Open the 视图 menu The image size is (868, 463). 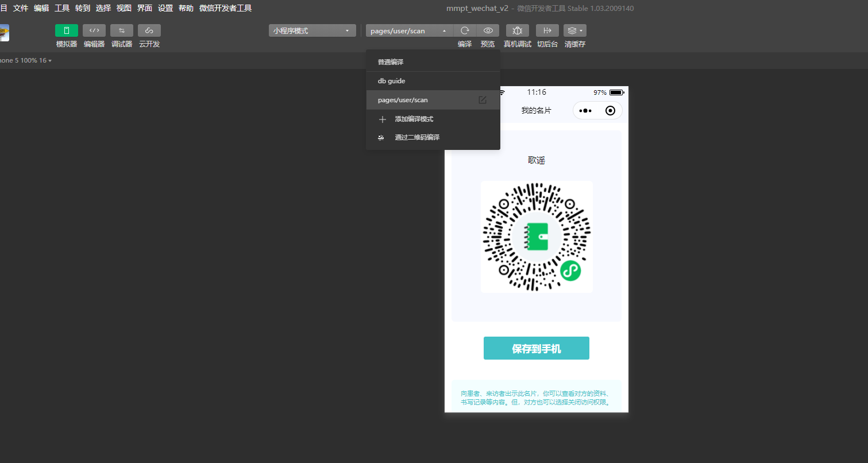pyautogui.click(x=124, y=8)
